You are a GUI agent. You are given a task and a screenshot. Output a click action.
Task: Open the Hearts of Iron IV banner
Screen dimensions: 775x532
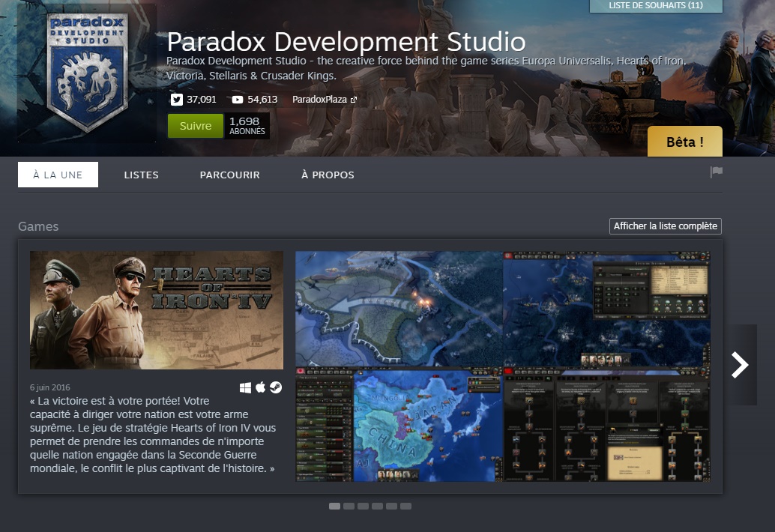[157, 310]
